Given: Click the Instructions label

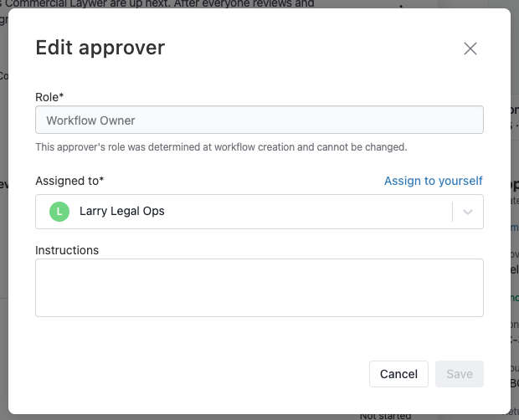Looking at the screenshot, I should pyautogui.click(x=67, y=250).
